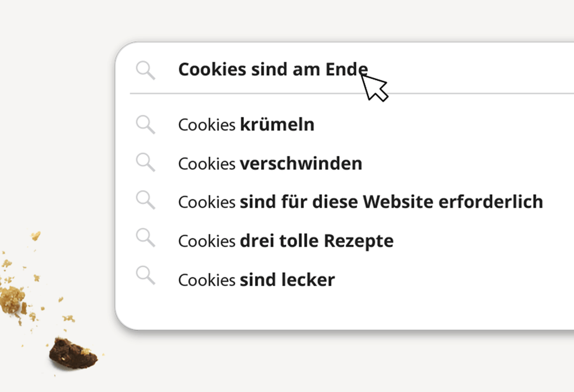Click the word "Ende" in the search query

(x=346, y=69)
